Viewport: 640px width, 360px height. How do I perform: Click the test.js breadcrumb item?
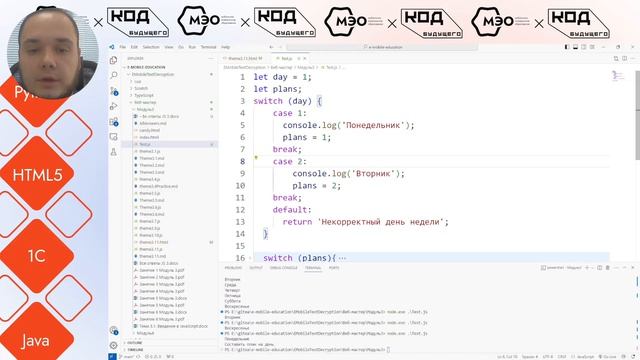[x=329, y=67]
